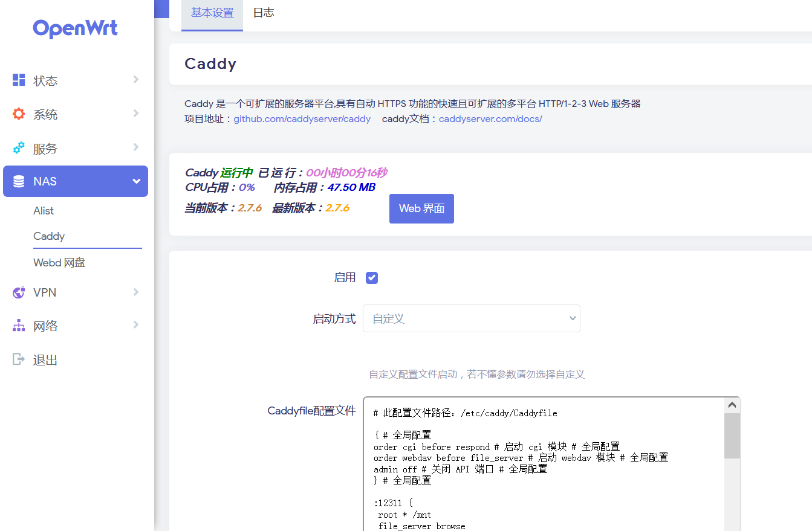
Task: Expand the VPN menu chevron
Action: (136, 292)
